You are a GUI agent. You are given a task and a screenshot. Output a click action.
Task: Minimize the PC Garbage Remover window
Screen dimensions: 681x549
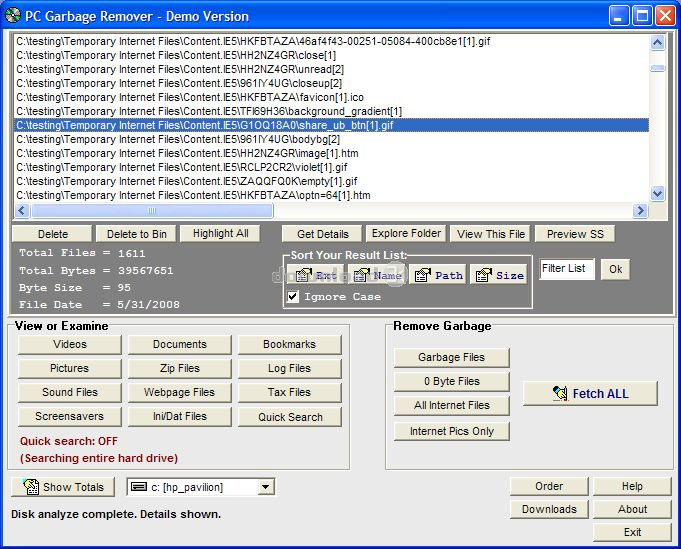pos(618,16)
